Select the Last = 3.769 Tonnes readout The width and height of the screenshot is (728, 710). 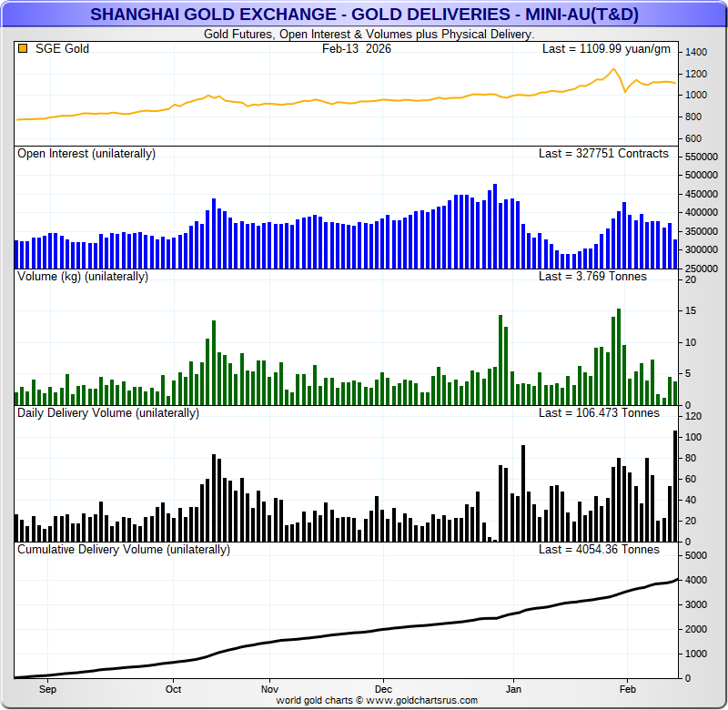click(x=592, y=276)
